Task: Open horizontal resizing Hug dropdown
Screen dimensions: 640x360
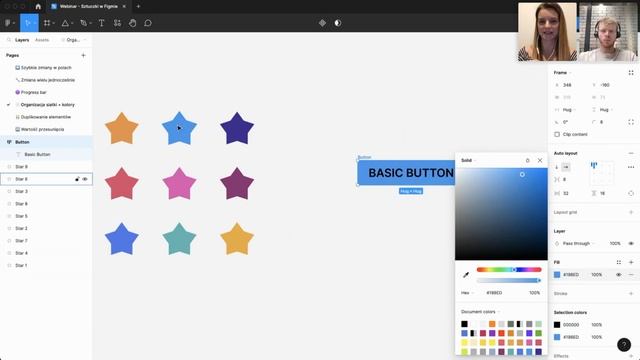Action: coord(569,110)
